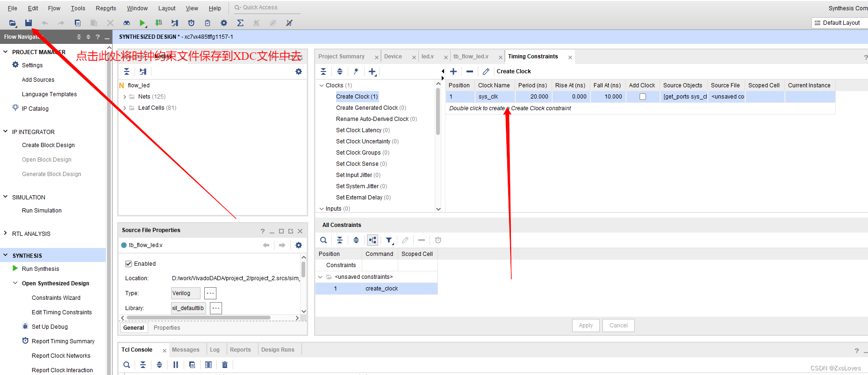Switch to the Project Summary tab
This screenshot has height=375, width=868.
[342, 57]
